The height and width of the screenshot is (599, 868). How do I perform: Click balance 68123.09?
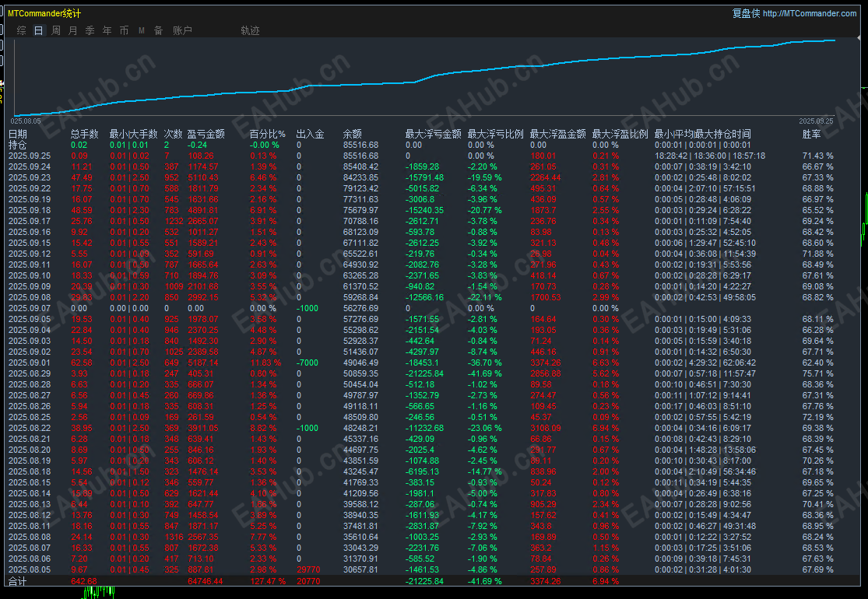click(x=360, y=233)
